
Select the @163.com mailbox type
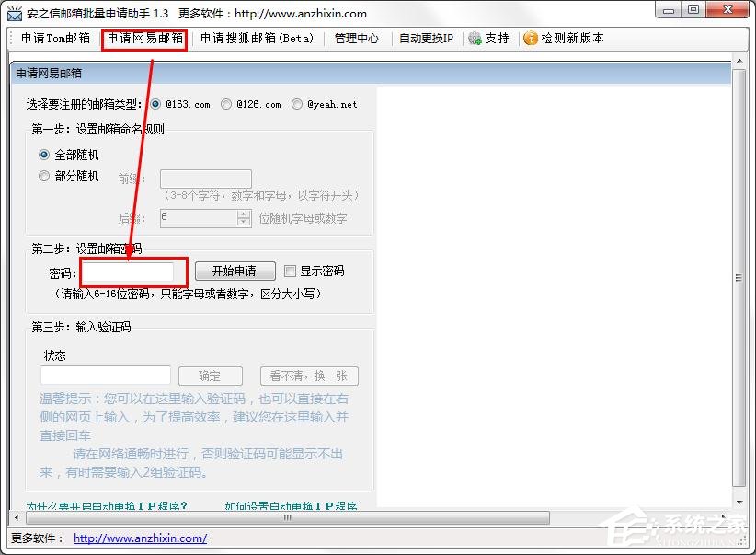click(x=155, y=104)
